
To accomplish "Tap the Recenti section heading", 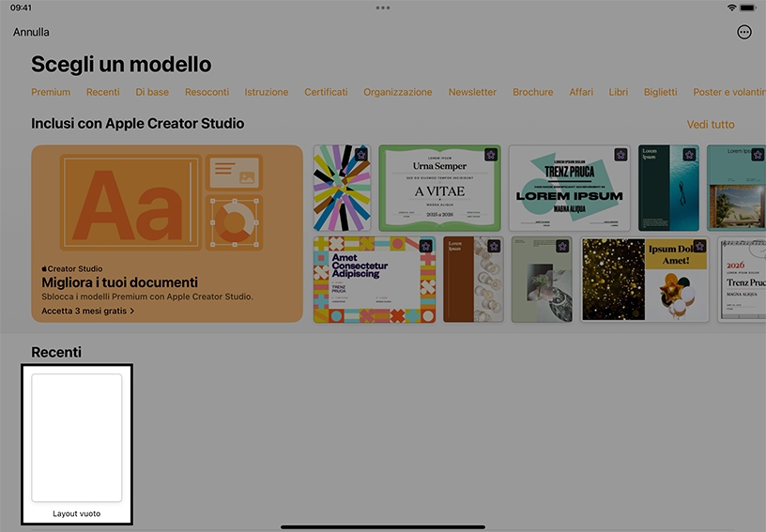I will pyautogui.click(x=56, y=352).
